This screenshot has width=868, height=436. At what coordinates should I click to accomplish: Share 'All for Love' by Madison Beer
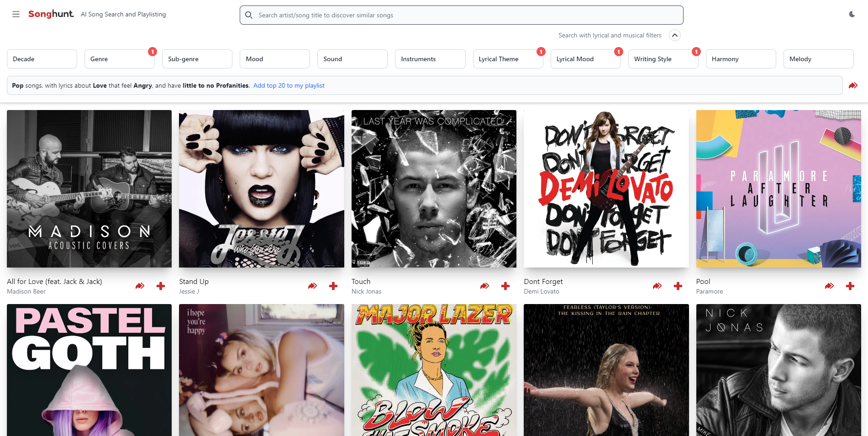(140, 286)
